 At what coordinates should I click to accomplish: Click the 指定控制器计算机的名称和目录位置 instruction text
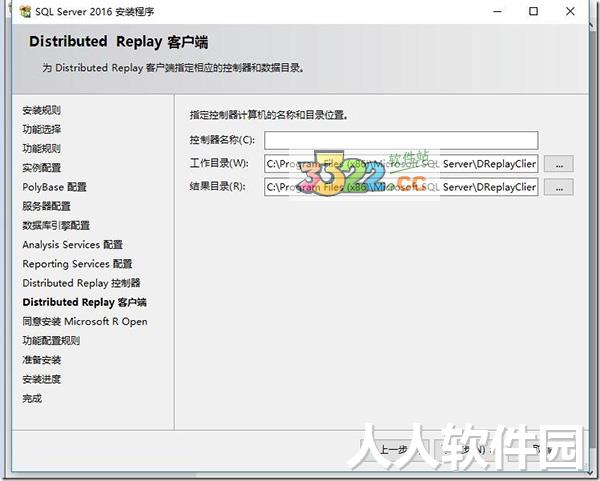(269, 115)
